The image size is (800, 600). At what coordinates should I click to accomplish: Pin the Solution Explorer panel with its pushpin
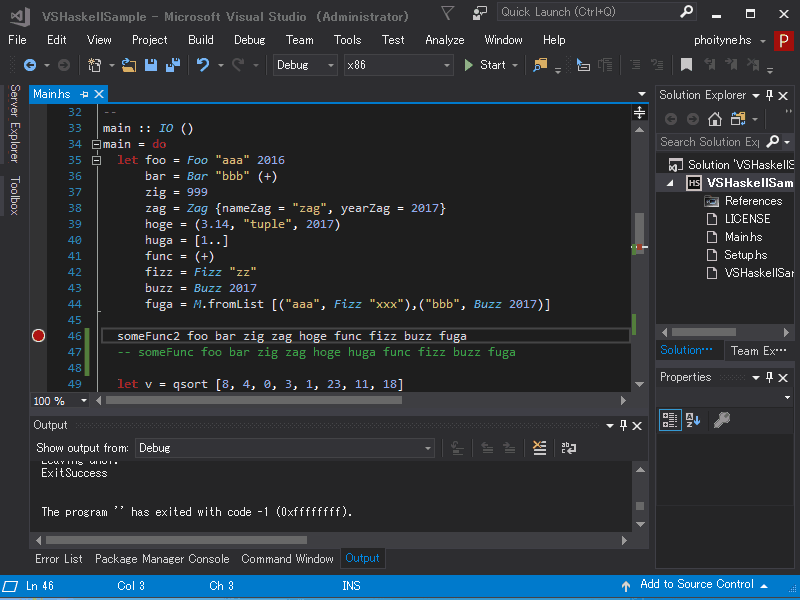point(770,95)
